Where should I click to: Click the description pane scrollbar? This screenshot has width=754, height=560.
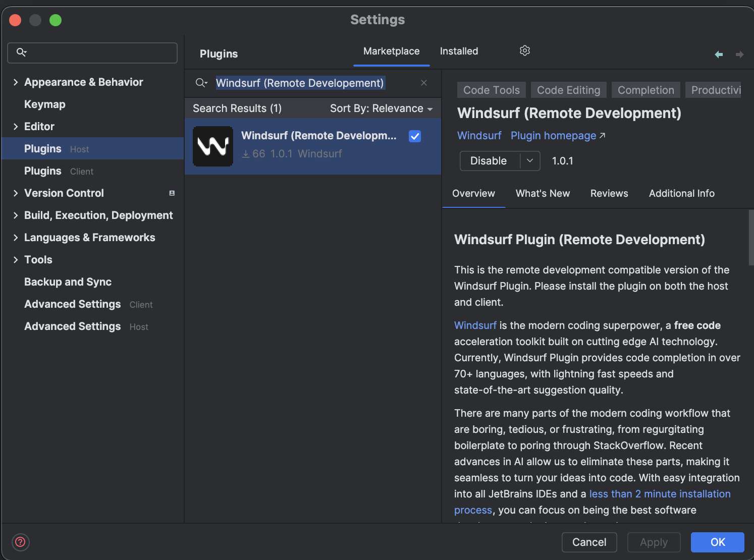(751, 237)
